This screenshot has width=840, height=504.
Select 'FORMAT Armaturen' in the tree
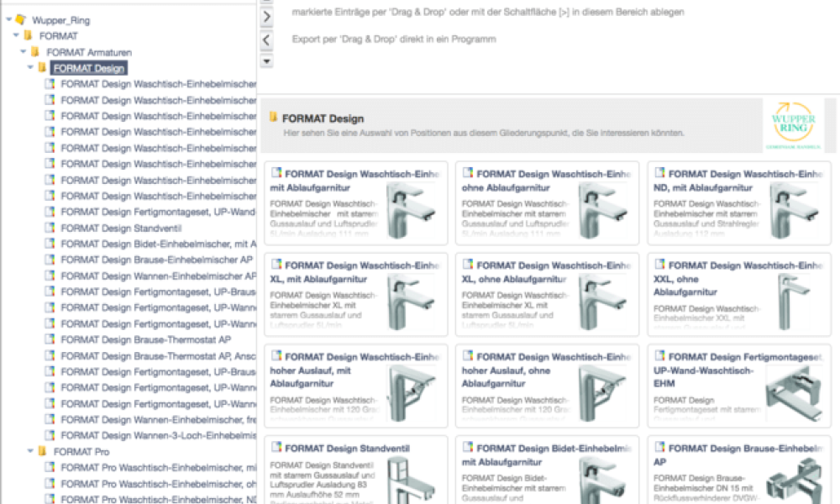coord(89,52)
